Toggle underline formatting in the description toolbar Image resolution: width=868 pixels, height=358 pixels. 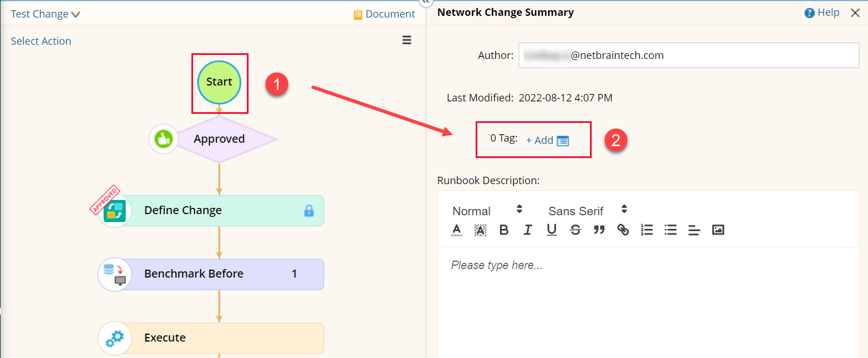coord(551,230)
